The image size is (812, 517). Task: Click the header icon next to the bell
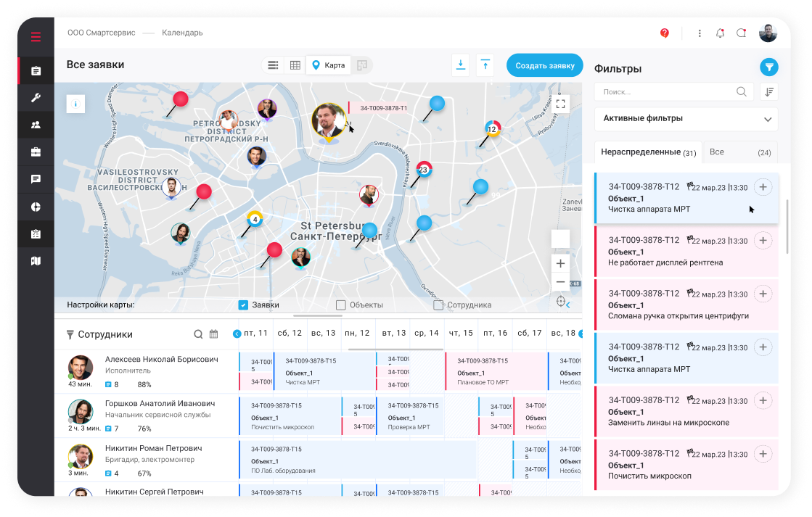click(742, 33)
